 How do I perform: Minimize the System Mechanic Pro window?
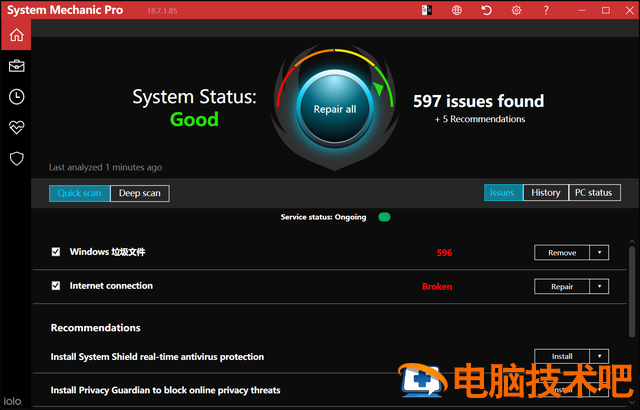582,10
